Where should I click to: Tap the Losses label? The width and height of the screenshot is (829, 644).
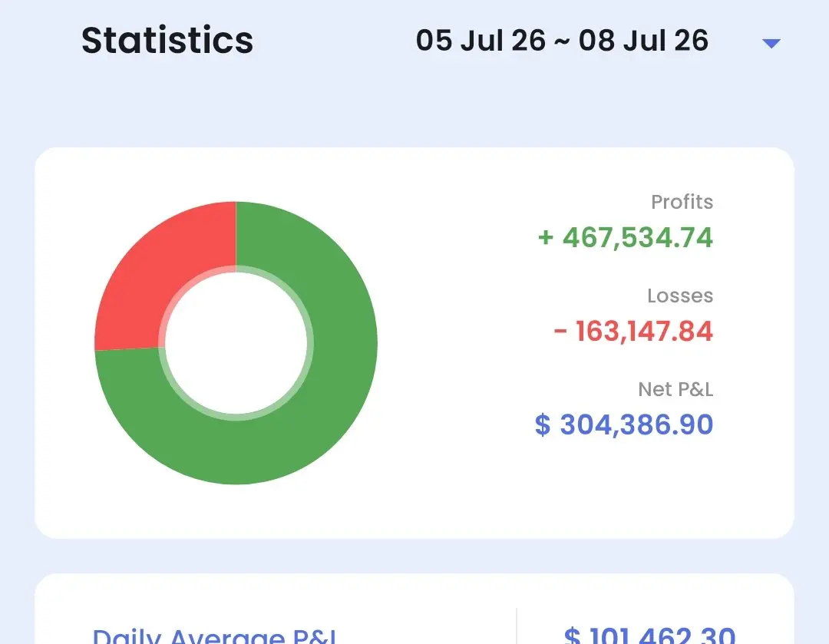(x=680, y=296)
